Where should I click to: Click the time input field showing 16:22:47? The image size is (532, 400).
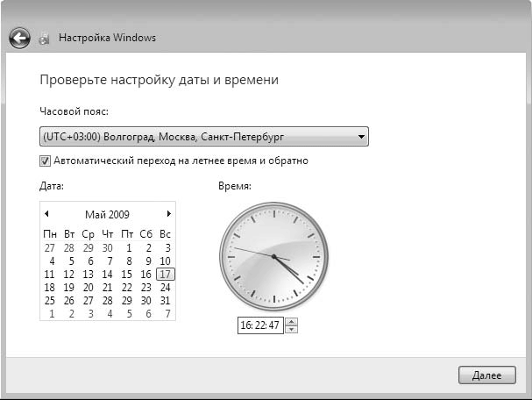260,325
